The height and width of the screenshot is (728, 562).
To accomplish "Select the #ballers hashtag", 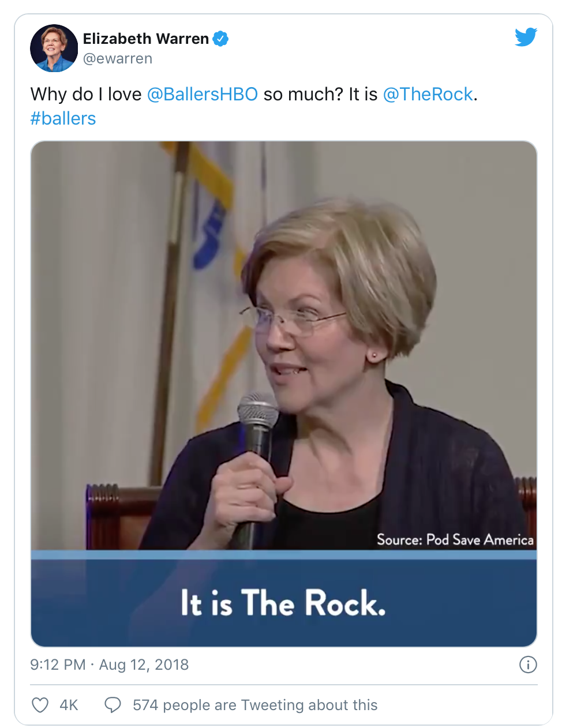I will coord(63,118).
